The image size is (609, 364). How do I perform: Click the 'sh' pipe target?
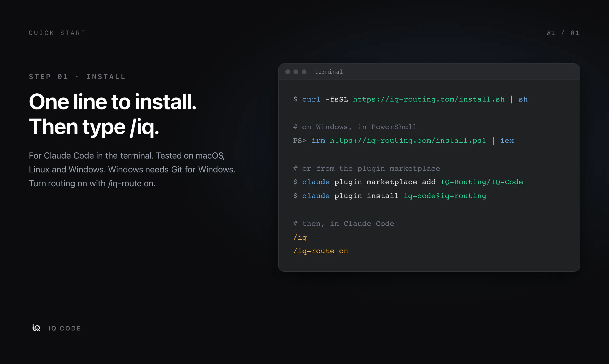point(523,99)
